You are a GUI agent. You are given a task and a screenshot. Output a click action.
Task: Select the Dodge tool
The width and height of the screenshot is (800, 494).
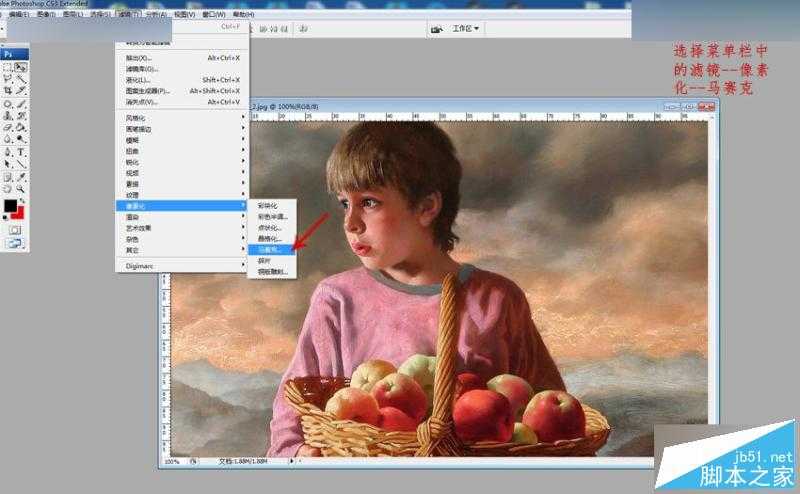click(20, 138)
